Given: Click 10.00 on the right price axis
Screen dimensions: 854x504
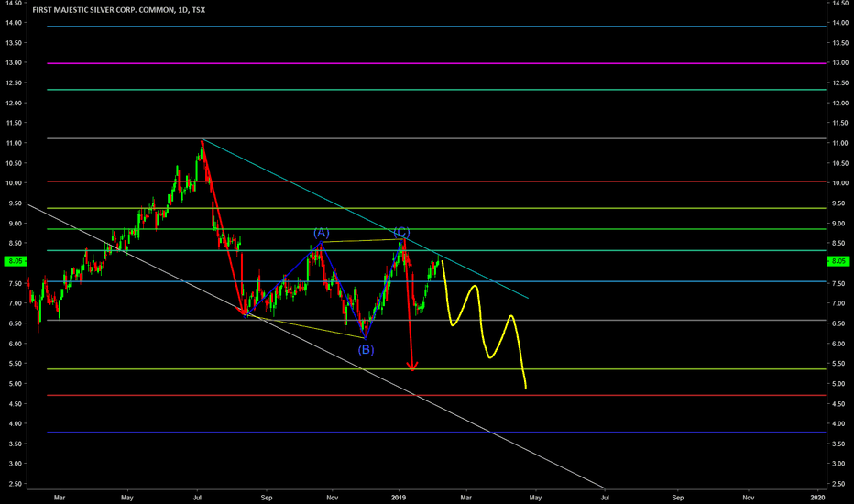Looking at the screenshot, I should click(x=840, y=183).
